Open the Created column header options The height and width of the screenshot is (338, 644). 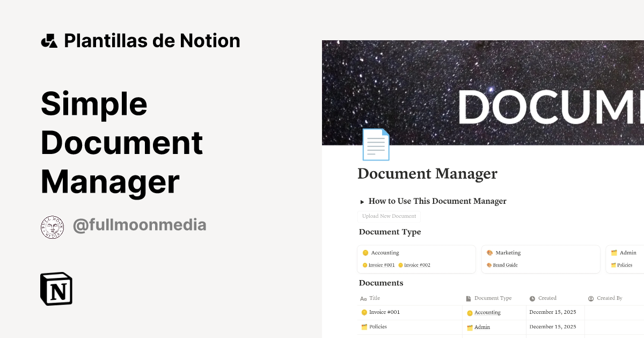pos(546,298)
